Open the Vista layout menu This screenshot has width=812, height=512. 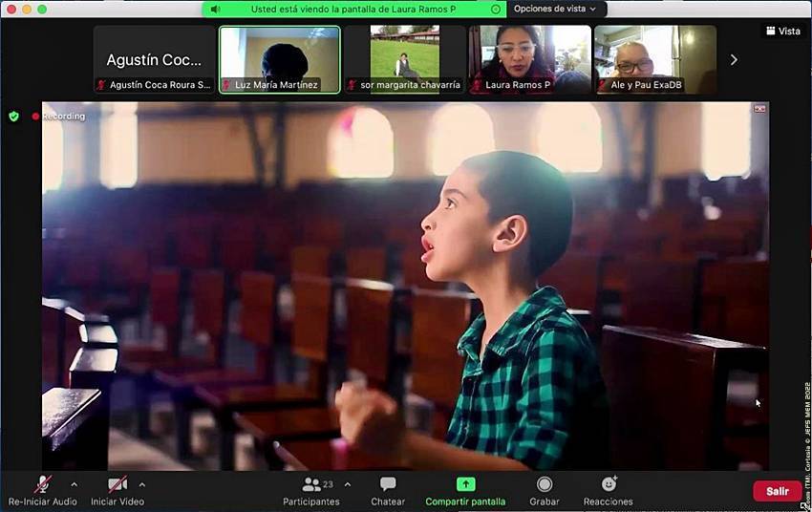[x=783, y=32]
